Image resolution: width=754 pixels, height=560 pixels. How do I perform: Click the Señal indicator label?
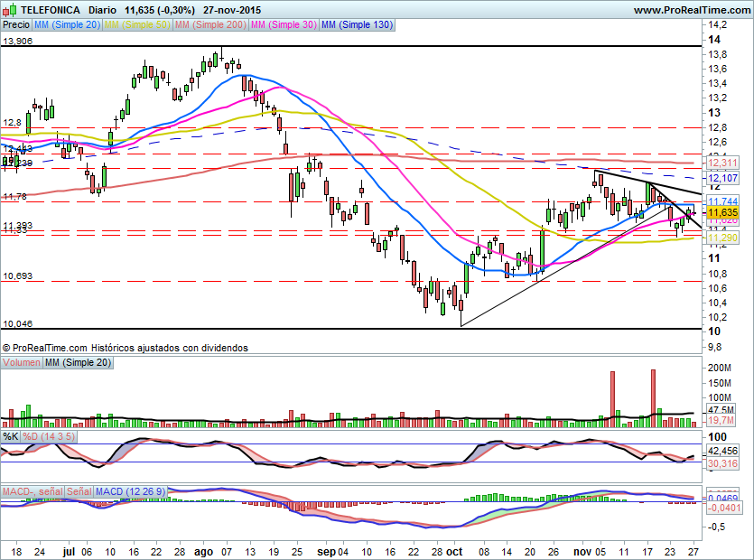click(x=79, y=491)
